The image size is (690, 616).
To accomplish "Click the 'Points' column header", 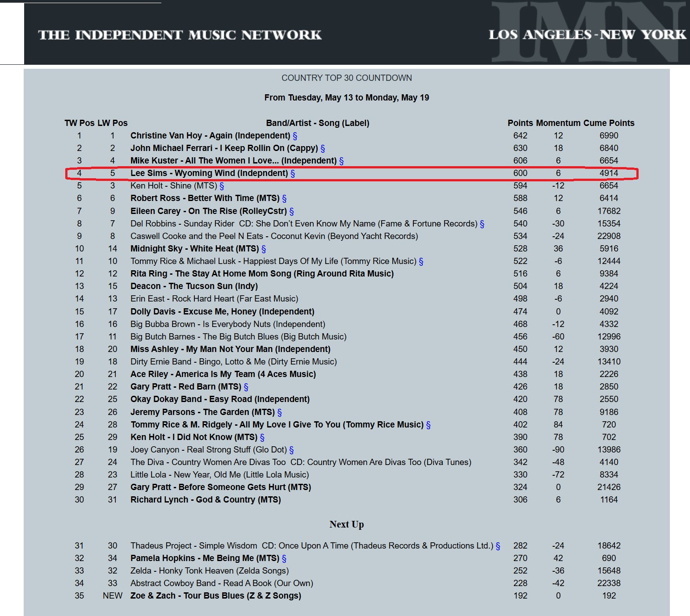I will 520,123.
